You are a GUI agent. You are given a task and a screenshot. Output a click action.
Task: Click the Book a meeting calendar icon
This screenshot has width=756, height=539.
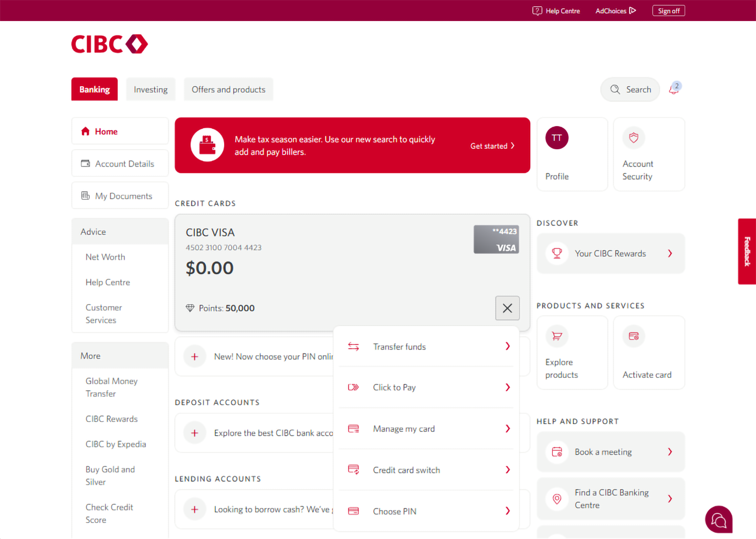[557, 452]
